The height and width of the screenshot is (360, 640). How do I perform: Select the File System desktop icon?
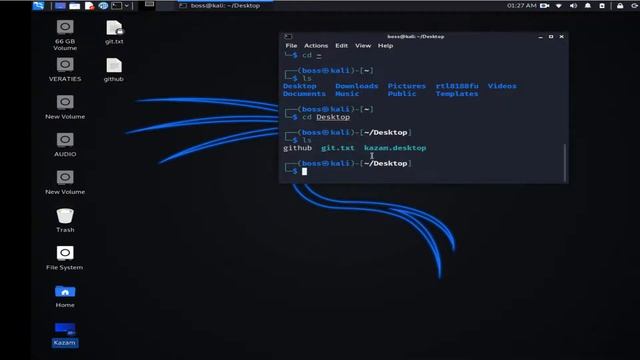click(x=64, y=258)
